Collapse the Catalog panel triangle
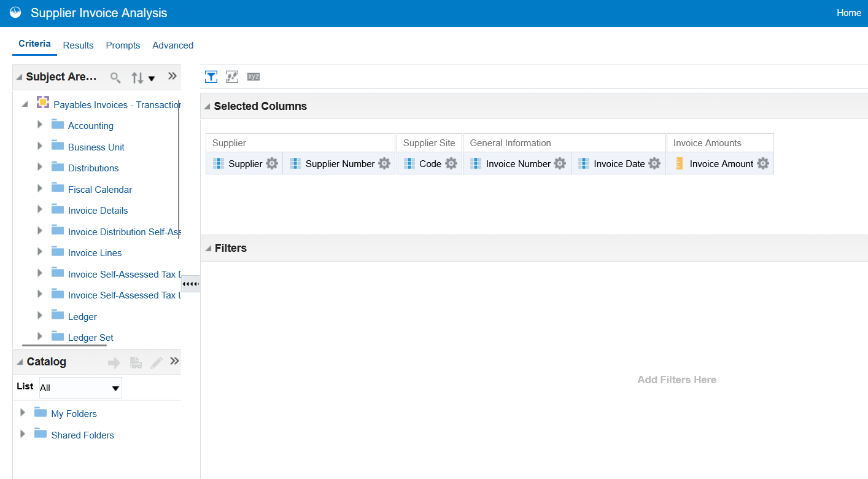The height and width of the screenshot is (479, 868). point(20,362)
